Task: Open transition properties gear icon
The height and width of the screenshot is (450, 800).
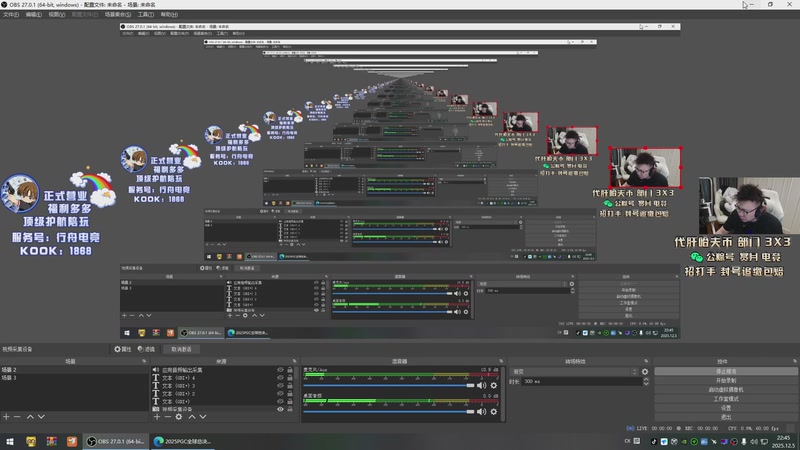Action: pyautogui.click(x=645, y=372)
